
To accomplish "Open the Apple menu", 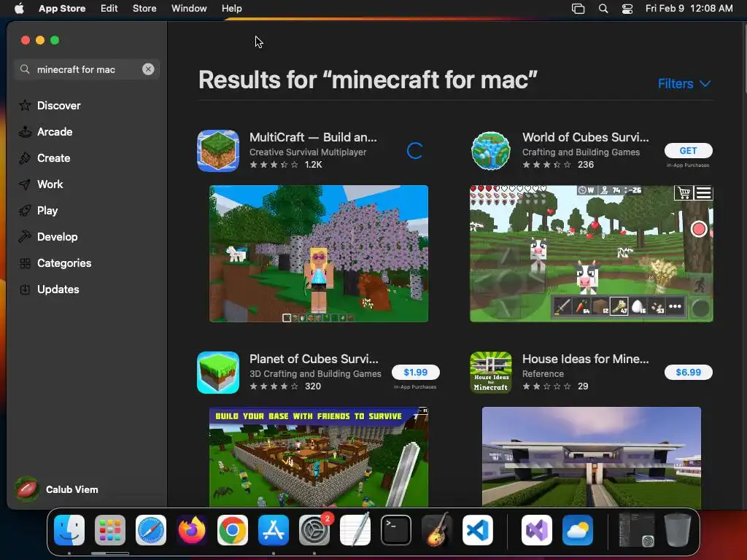I will tap(19, 9).
